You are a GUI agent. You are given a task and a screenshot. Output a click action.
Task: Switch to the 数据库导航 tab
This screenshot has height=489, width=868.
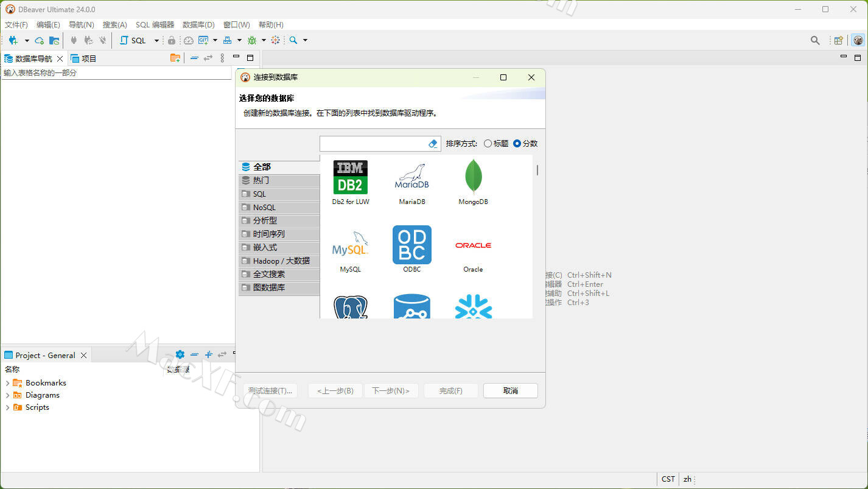33,58
